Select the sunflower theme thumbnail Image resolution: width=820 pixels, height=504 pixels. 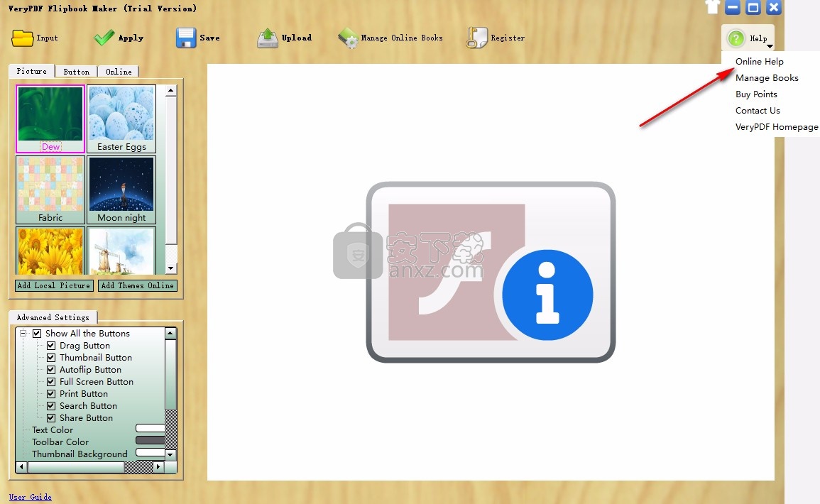click(50, 251)
